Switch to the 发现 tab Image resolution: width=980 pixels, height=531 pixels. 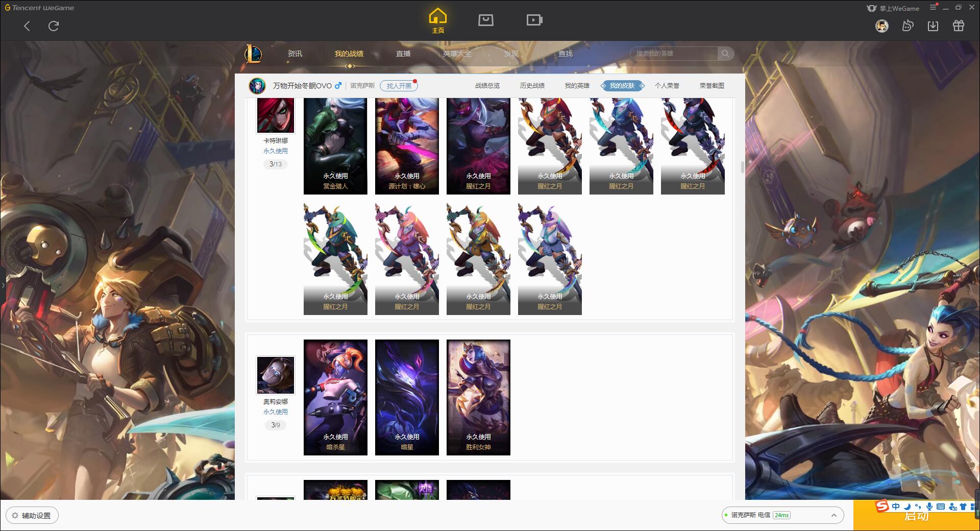click(511, 54)
